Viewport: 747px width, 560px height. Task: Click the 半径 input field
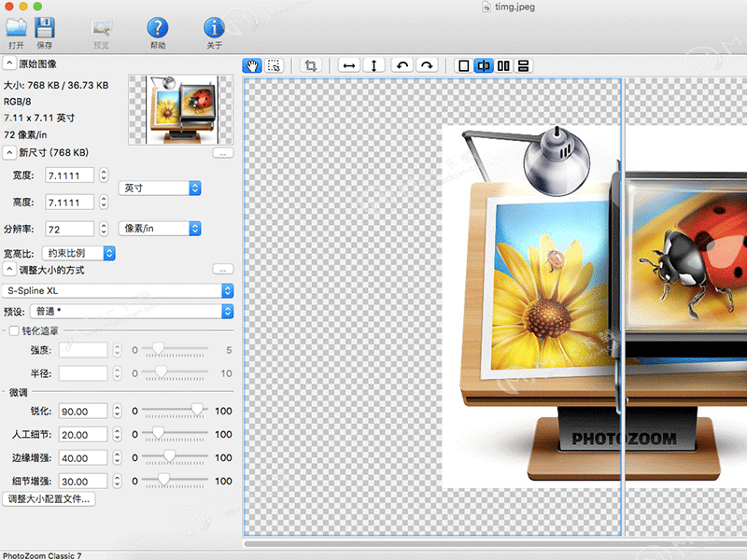83,373
